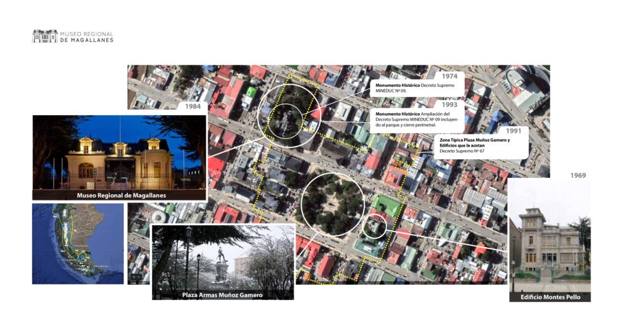Select the Zona Típica Plaza Muñoz Gamero callout
The height and width of the screenshot is (322, 644).
coord(476,145)
